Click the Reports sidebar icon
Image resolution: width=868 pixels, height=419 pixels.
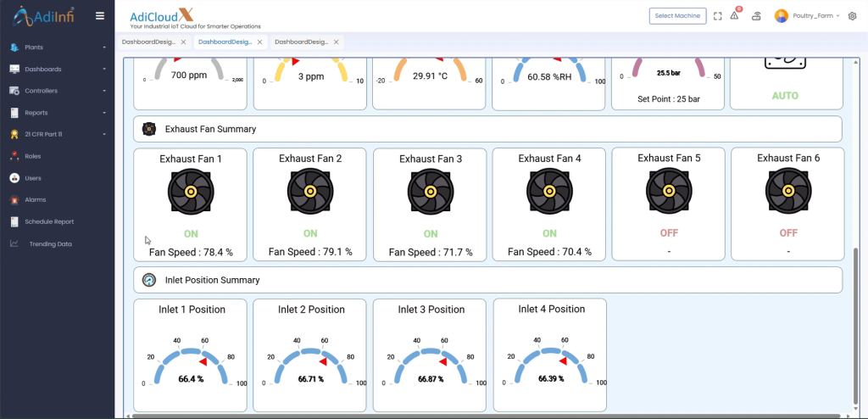pyautogui.click(x=14, y=113)
